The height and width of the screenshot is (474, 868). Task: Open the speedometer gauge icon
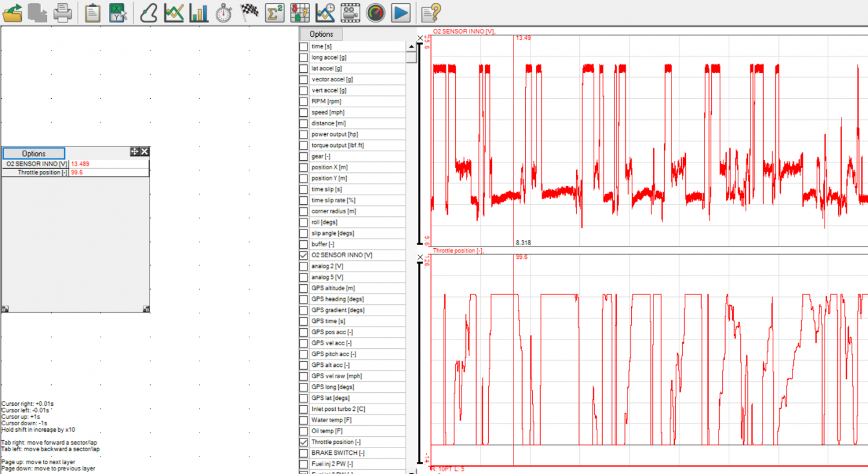click(x=376, y=12)
